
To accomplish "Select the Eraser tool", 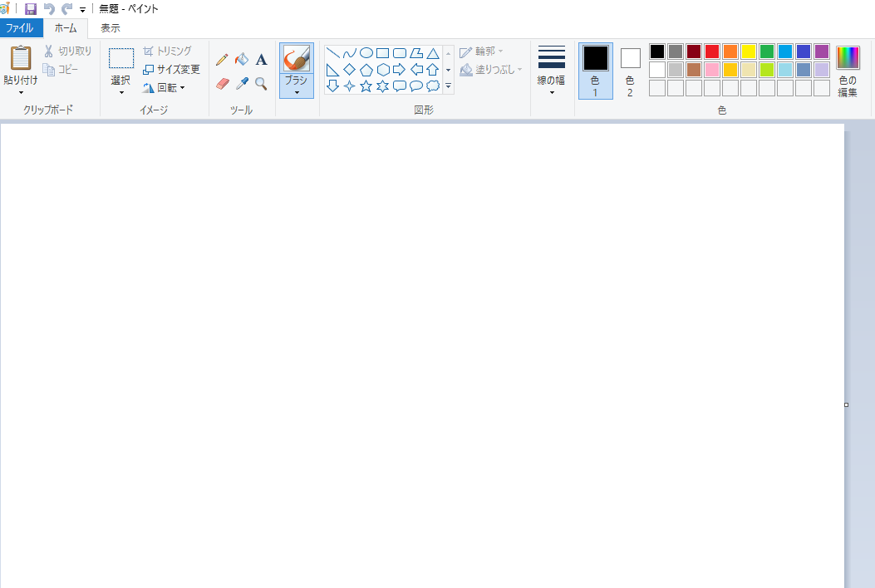I will pos(222,84).
